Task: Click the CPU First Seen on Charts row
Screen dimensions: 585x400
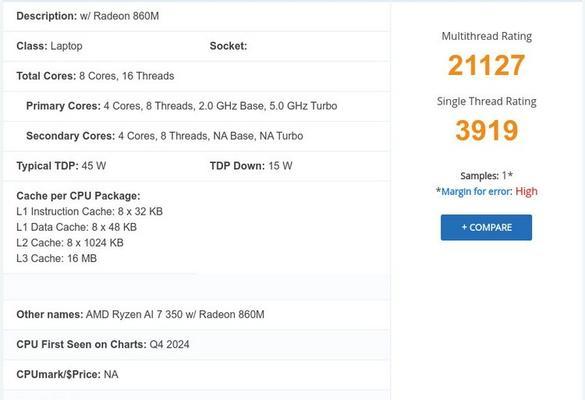Action: pos(197,344)
